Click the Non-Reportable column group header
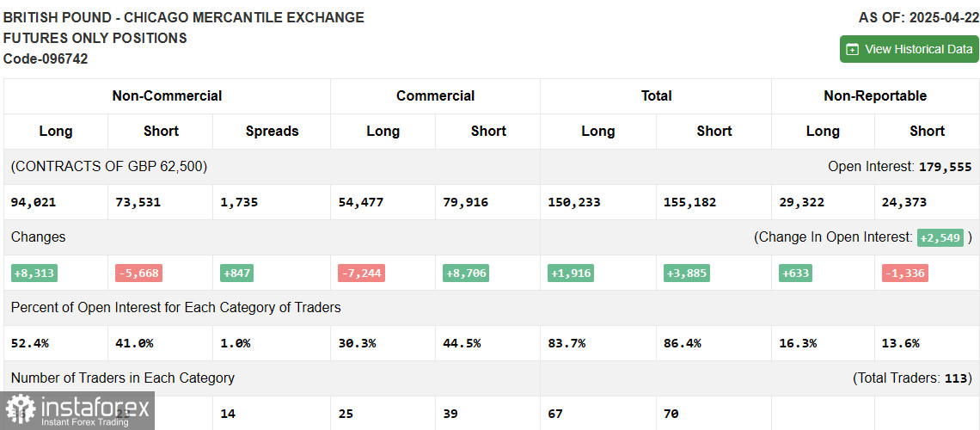The width and height of the screenshot is (980, 430). [x=875, y=96]
